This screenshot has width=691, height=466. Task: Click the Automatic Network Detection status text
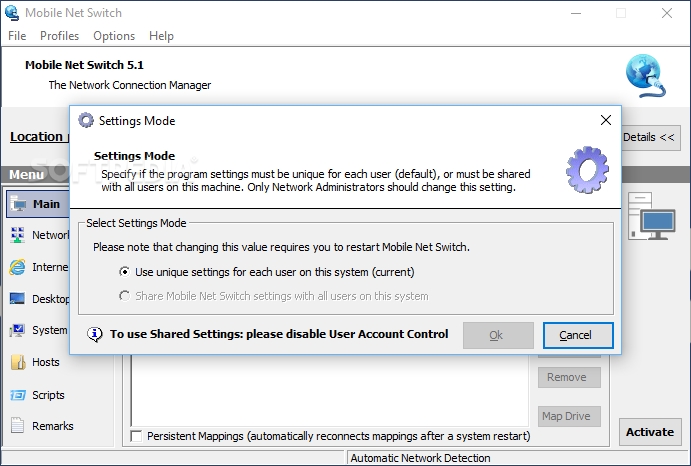(420, 458)
